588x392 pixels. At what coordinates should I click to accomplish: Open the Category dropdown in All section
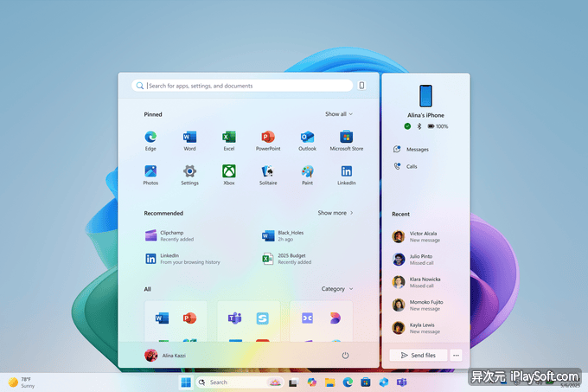tap(336, 289)
